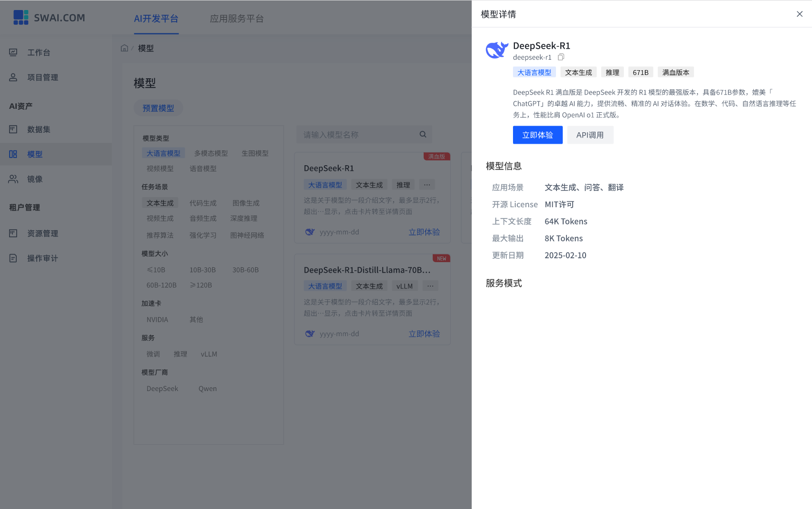Expand more tags on DeepSeek-R1 card
This screenshot has width=812, height=509.
pyautogui.click(x=427, y=185)
